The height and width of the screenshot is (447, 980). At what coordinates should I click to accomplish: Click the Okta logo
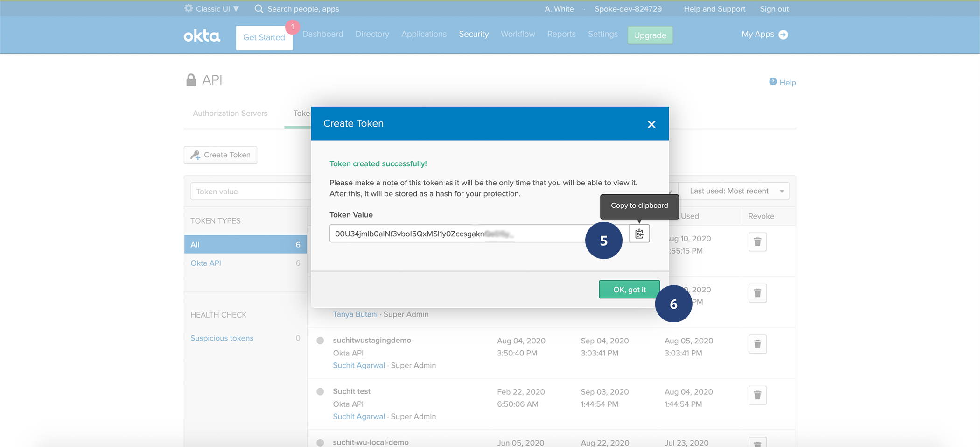[x=202, y=35]
